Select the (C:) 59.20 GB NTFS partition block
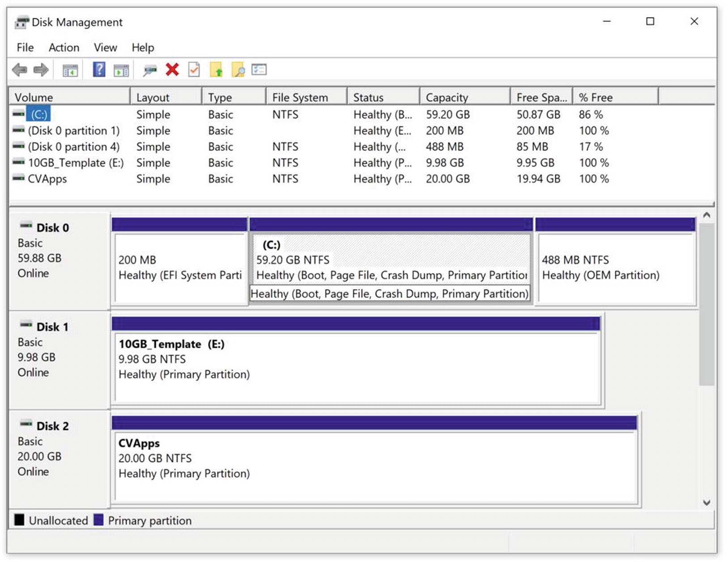 point(391,262)
